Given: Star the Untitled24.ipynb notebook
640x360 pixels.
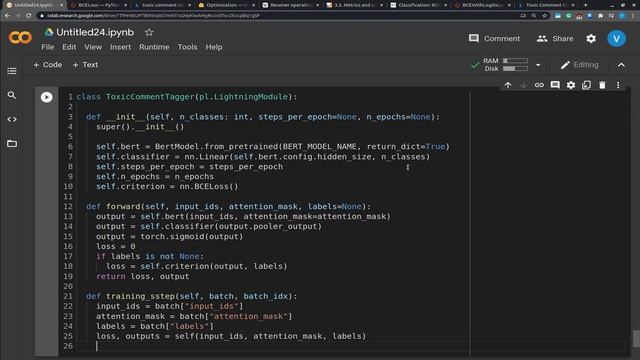Looking at the screenshot, I should 149,32.
